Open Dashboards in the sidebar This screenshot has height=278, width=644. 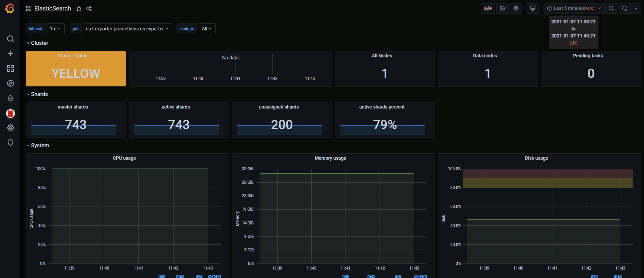coord(10,68)
